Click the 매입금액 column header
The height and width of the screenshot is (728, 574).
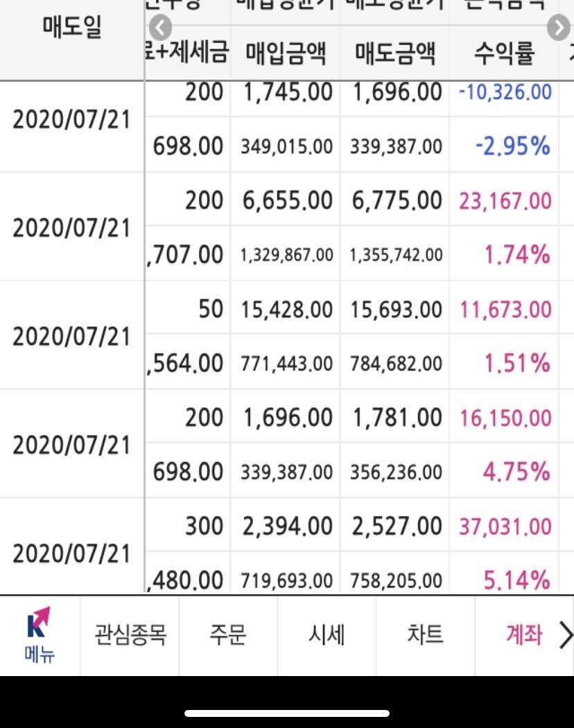286,53
